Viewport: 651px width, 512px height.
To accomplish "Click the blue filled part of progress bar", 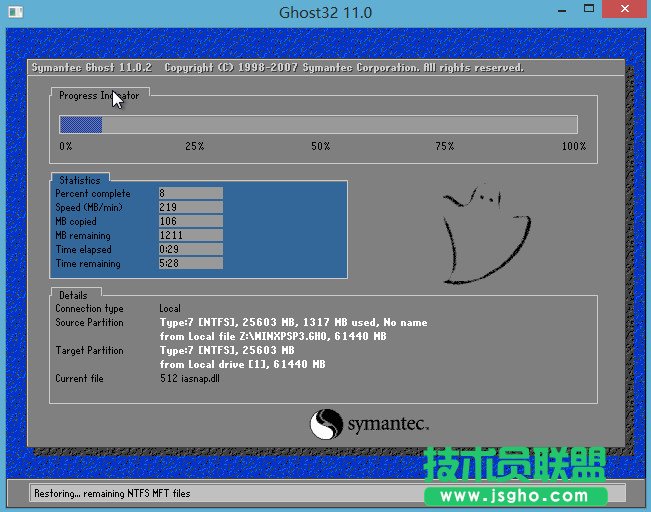I will 81,125.
